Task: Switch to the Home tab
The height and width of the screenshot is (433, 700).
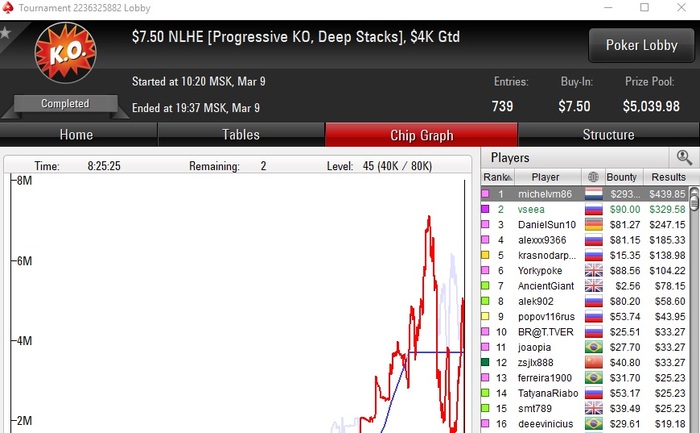Action: point(78,135)
